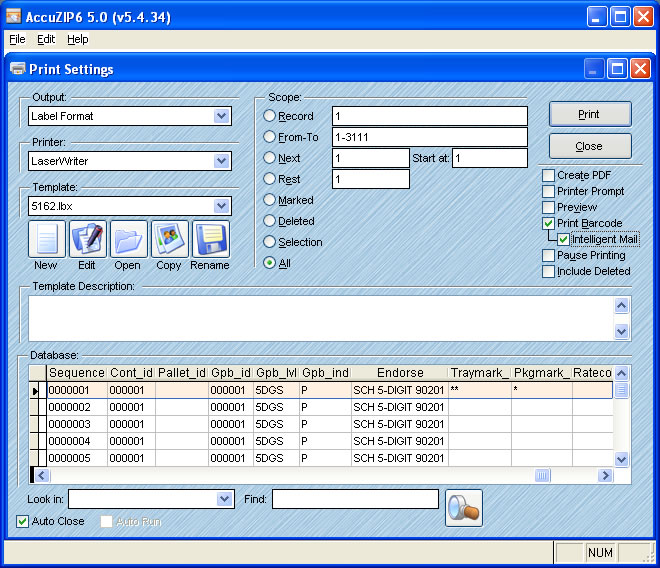Image resolution: width=660 pixels, height=568 pixels.
Task: Select the From-To scope radio button
Action: point(269,137)
